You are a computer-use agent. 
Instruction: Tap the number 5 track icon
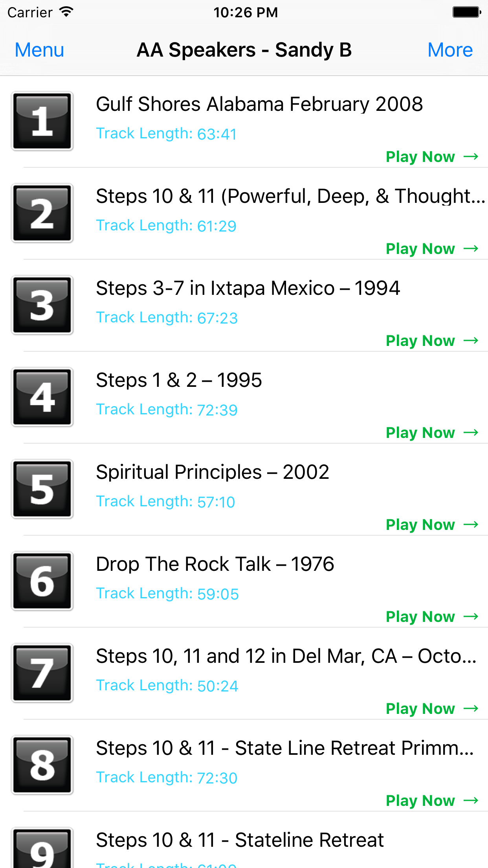[42, 489]
